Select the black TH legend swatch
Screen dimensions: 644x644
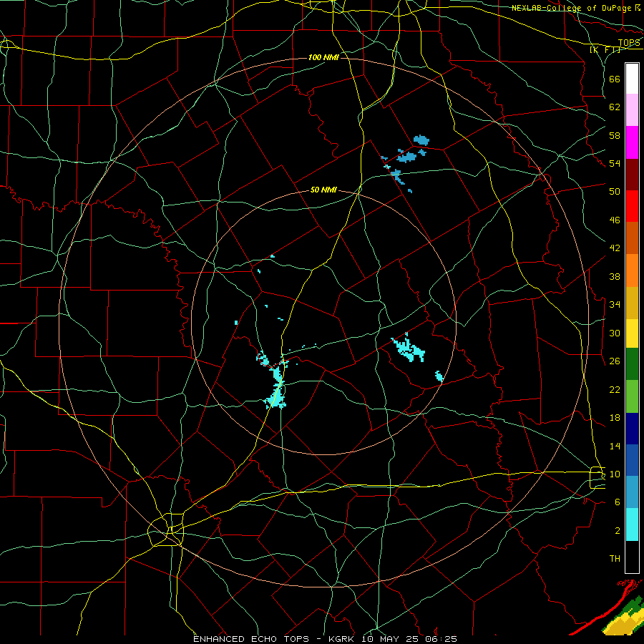pos(632,557)
